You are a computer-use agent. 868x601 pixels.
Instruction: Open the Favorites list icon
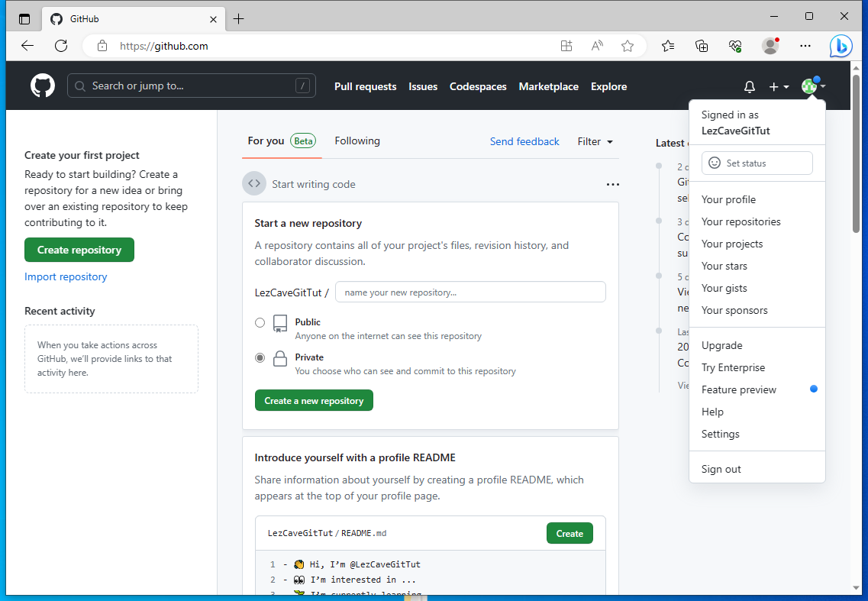[x=668, y=46]
